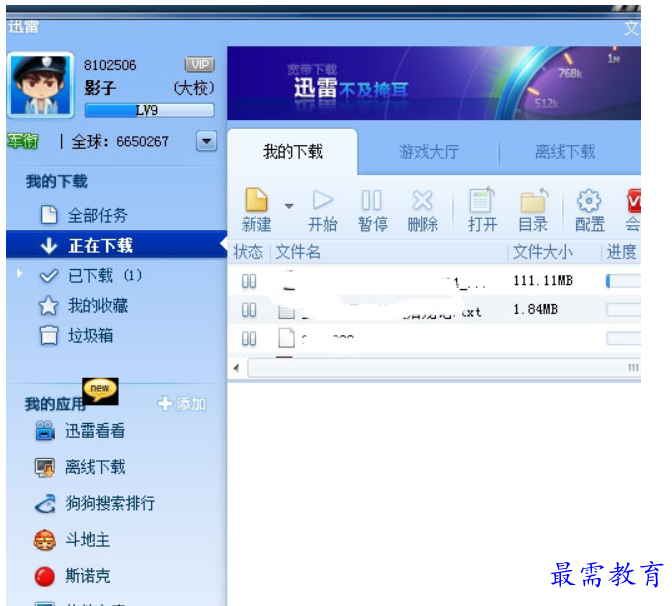The image size is (672, 606).
Task: Click the 添加 add application link
Action: pyautogui.click(x=182, y=404)
